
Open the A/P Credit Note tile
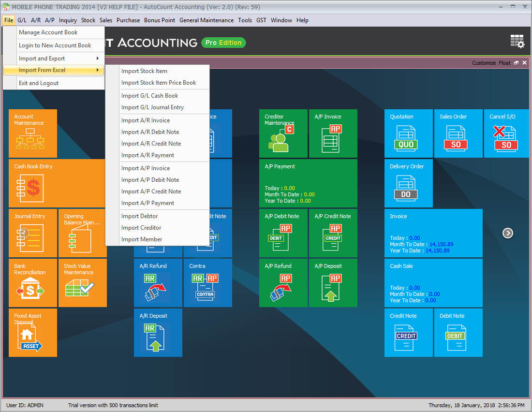[x=333, y=233]
